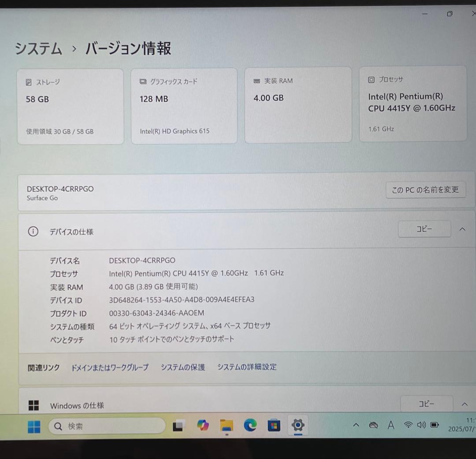Restore down the Settings window
476x459 pixels.
pos(450,14)
